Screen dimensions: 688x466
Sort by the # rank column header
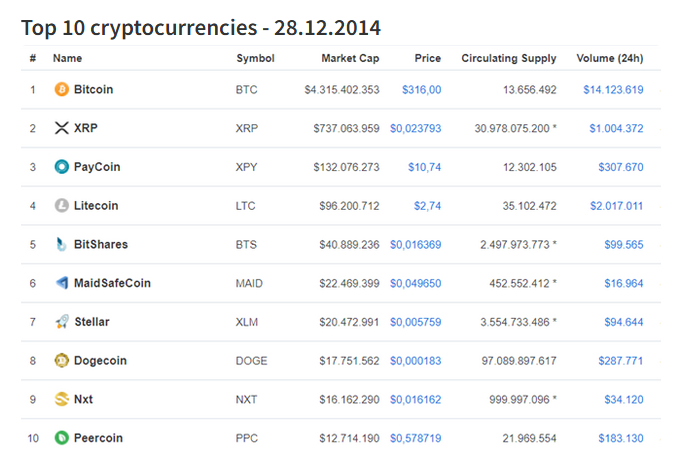pos(33,58)
